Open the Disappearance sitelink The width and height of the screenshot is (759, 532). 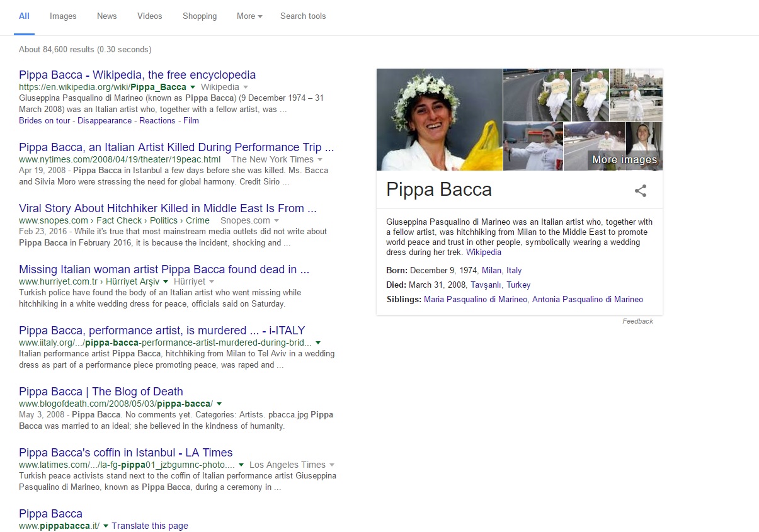coord(105,120)
